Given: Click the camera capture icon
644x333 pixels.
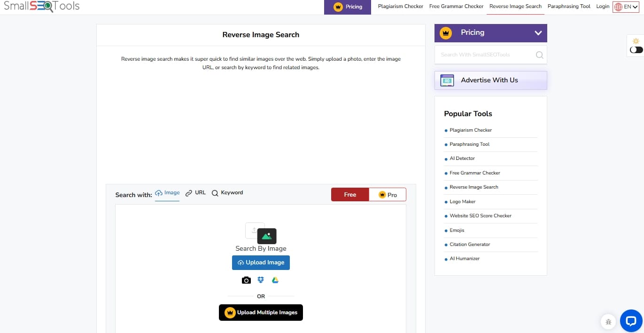Looking at the screenshot, I should [246, 280].
